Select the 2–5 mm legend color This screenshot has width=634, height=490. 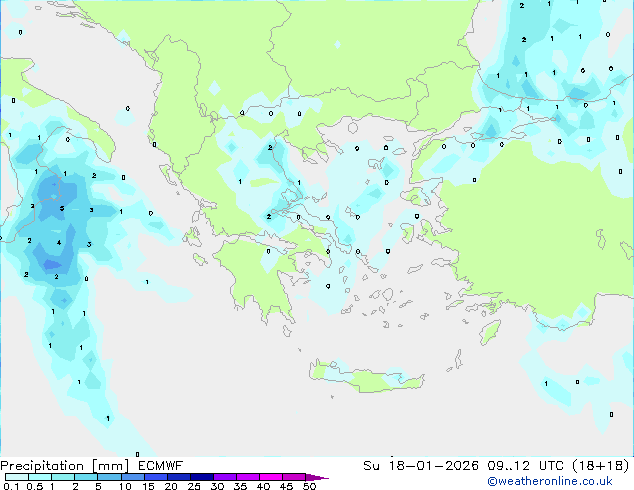click(86, 477)
